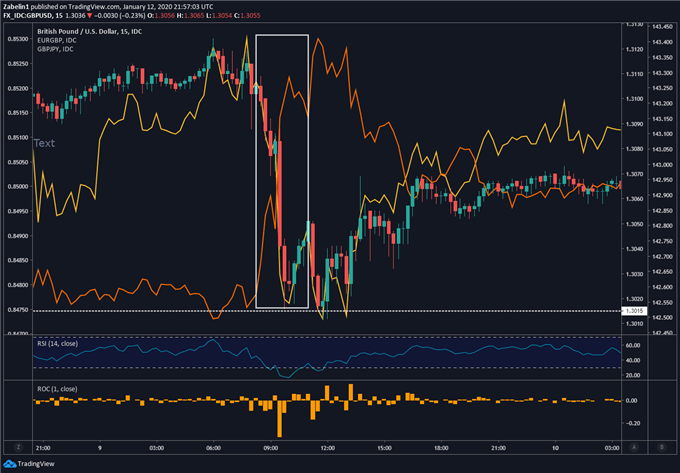This screenshot has width=680, height=473.
Task: Toggle the B scale button
Action: point(661,447)
